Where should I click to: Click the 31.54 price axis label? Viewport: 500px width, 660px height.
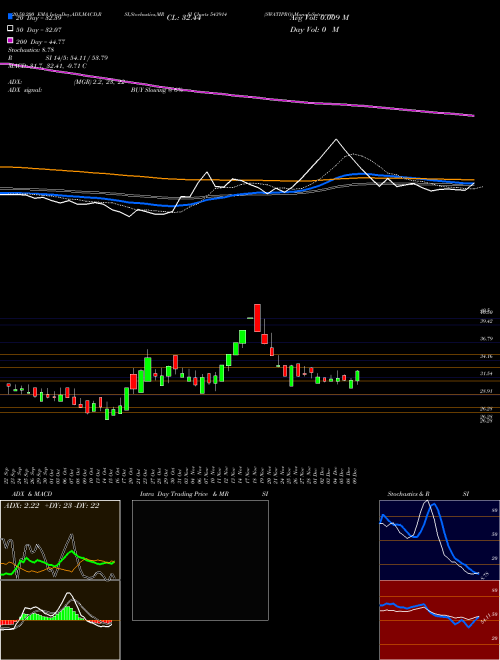[486, 373]
